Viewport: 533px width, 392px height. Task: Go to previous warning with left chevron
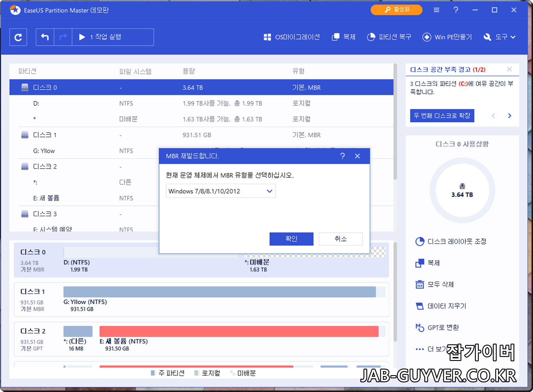[493, 116]
